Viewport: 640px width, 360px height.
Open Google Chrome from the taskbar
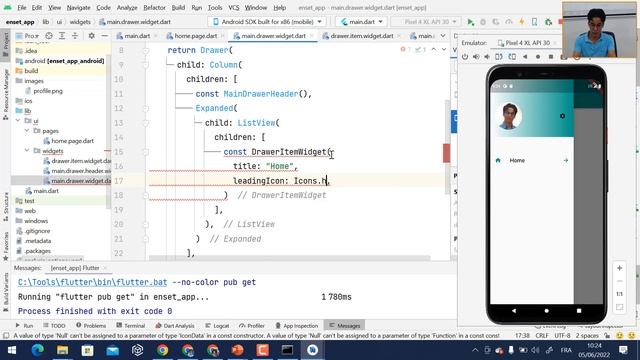pos(162,350)
